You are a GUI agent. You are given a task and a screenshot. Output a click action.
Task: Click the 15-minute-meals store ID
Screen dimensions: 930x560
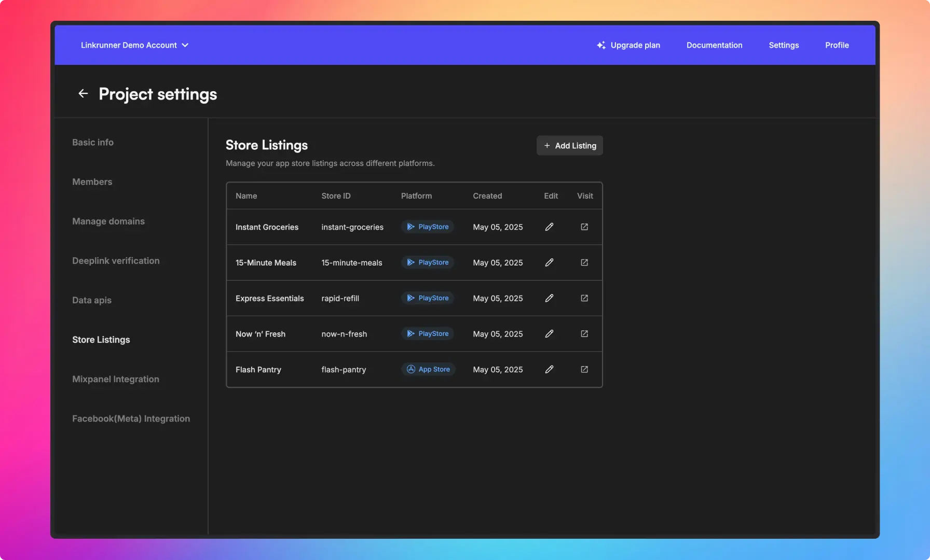(351, 262)
